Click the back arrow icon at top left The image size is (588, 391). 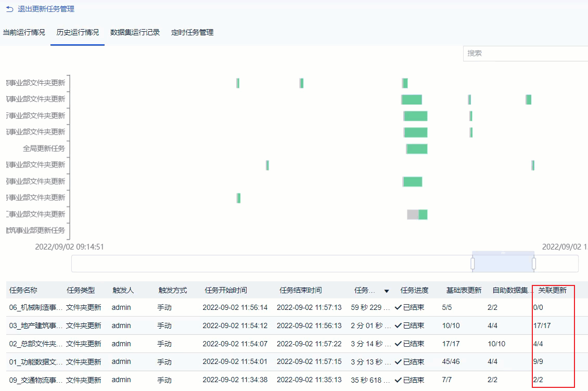pyautogui.click(x=9, y=9)
